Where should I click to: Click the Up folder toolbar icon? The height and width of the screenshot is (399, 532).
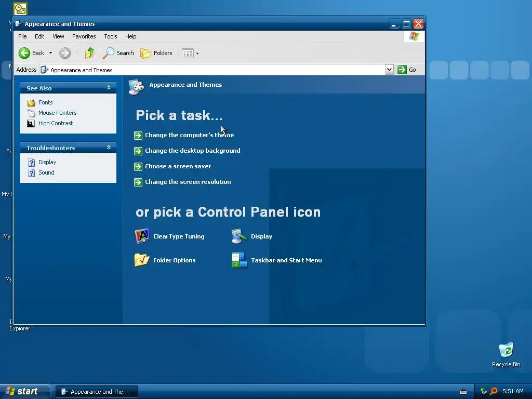click(x=89, y=53)
